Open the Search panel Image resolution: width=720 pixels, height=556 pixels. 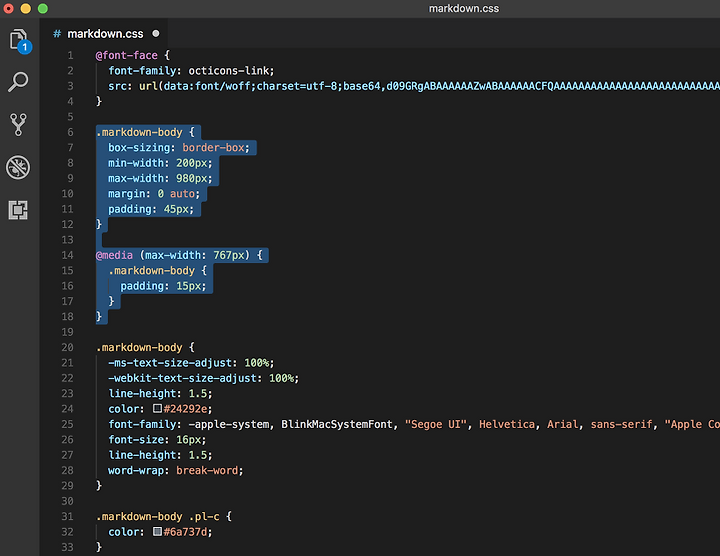click(18, 82)
